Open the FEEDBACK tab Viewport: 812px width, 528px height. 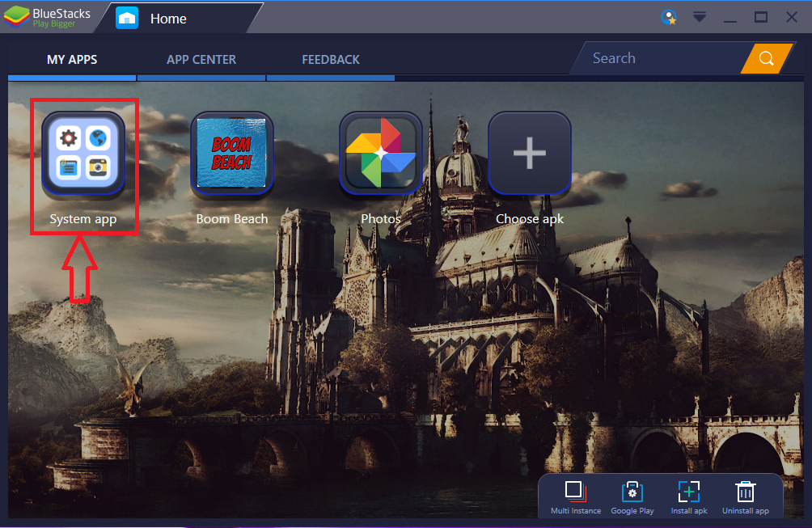click(331, 60)
